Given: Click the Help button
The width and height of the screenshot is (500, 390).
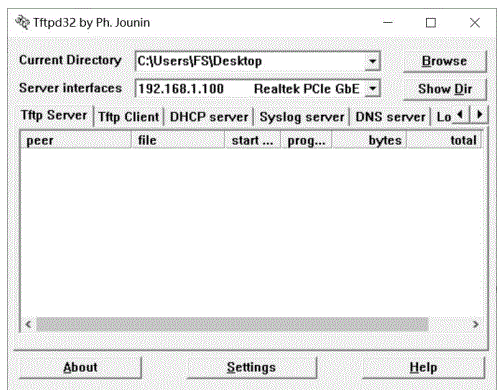Looking at the screenshot, I should coord(423,367).
